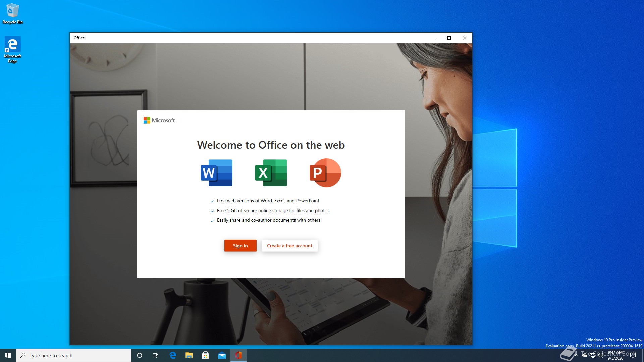Screen dimensions: 644x362
Task: Open the Recycle Bin desktop icon
Action: pyautogui.click(x=13, y=14)
